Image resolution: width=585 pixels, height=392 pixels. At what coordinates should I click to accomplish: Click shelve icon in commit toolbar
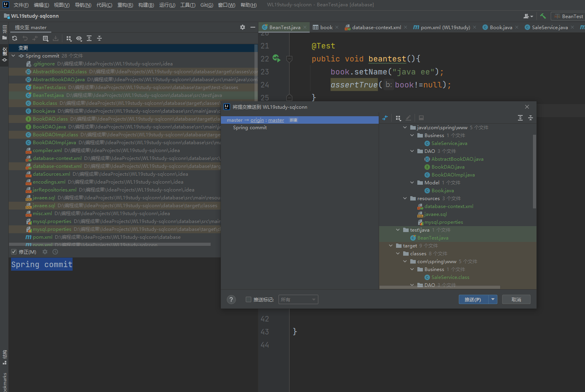(x=56, y=38)
